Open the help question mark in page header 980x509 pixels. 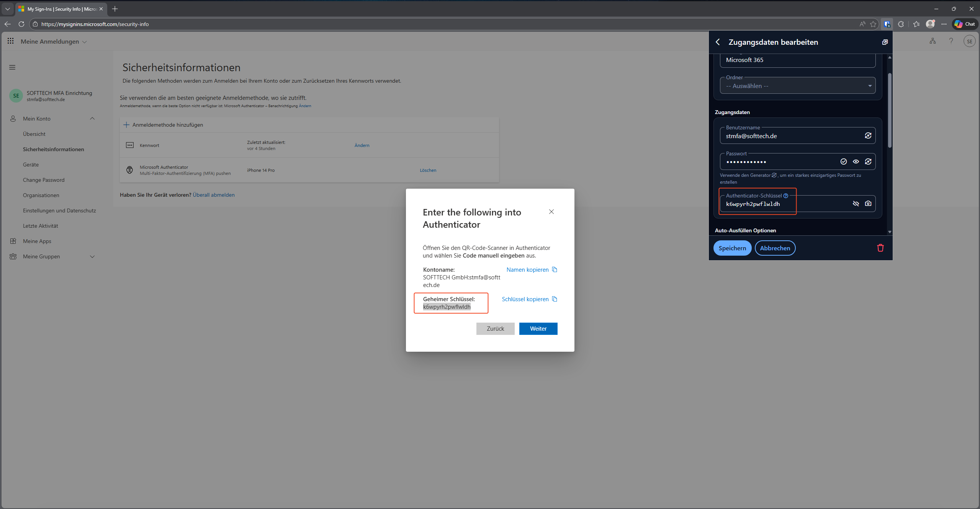tap(951, 41)
